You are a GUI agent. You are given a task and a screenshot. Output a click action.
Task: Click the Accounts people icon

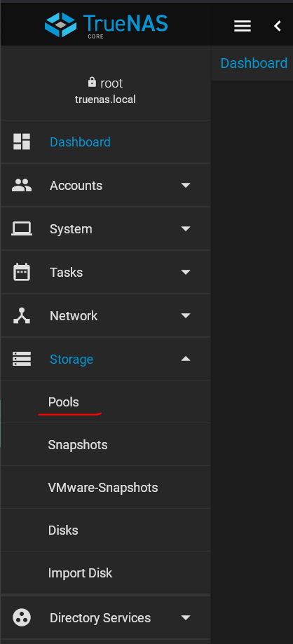(22, 185)
